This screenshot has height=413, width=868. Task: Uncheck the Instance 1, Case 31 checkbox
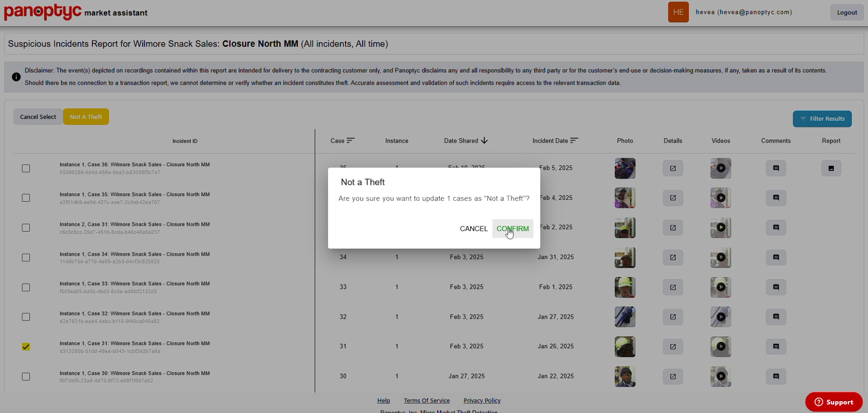click(26, 347)
